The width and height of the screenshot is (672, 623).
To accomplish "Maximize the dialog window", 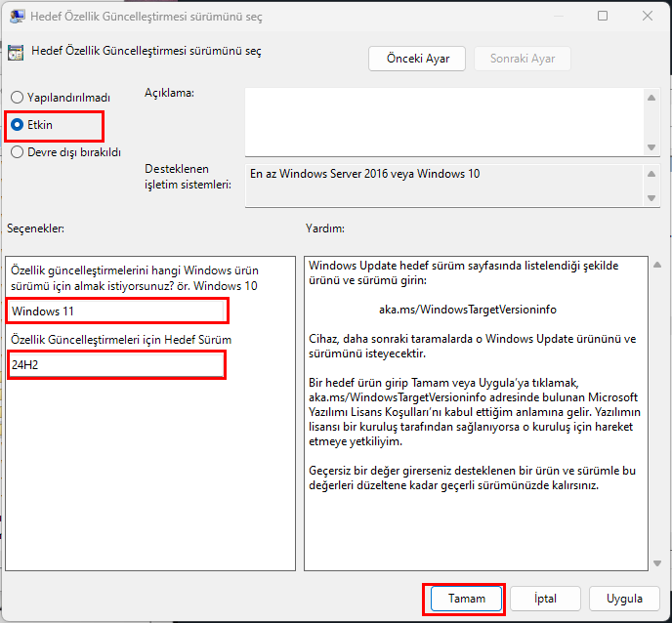I will 603,16.
